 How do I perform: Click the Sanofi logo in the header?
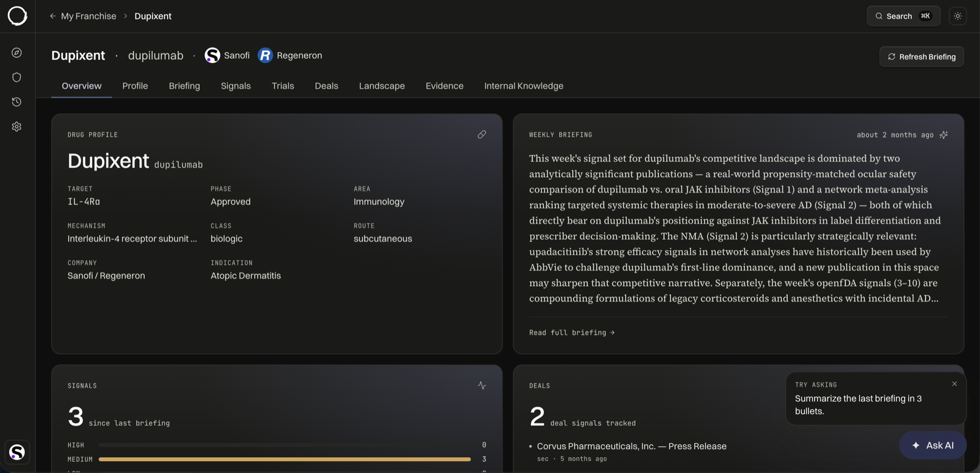click(212, 56)
